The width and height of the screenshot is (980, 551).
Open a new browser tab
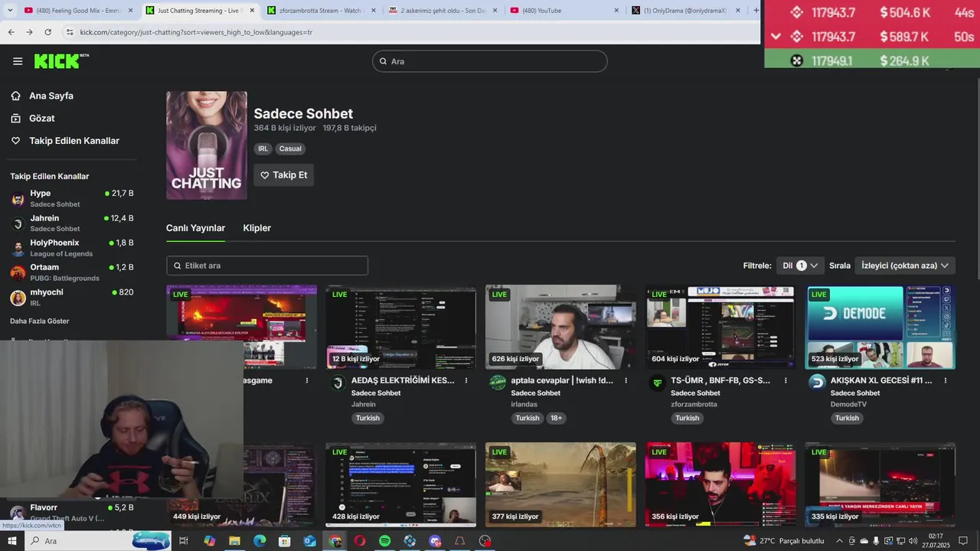pyautogui.click(x=756, y=11)
